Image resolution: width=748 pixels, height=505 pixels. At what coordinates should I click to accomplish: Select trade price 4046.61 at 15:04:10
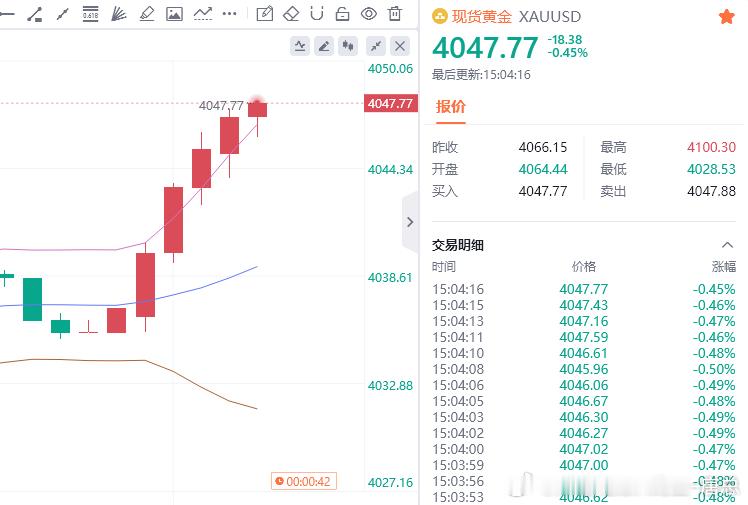click(x=584, y=353)
